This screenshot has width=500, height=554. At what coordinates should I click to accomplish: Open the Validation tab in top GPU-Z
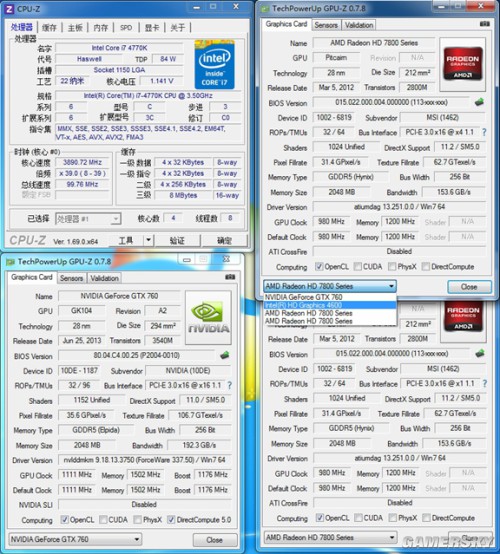click(359, 25)
